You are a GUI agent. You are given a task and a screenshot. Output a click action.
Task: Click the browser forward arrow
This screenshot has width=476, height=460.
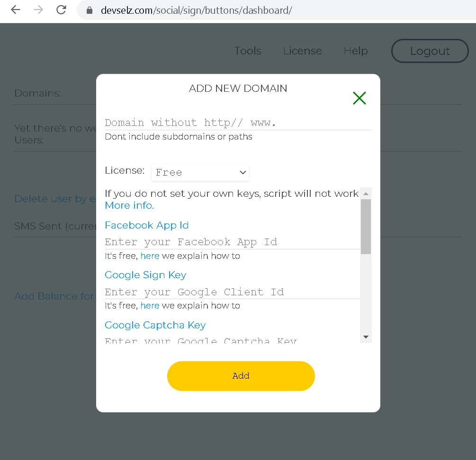point(38,10)
